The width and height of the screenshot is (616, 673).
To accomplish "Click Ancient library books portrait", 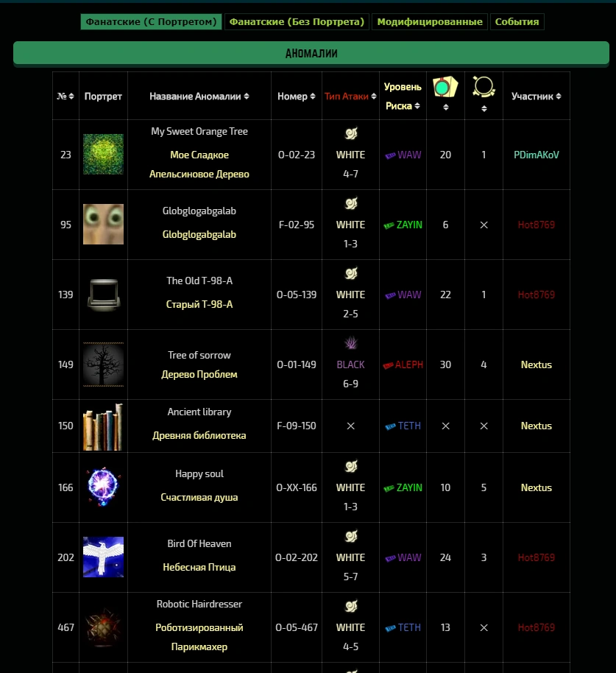I will [103, 426].
